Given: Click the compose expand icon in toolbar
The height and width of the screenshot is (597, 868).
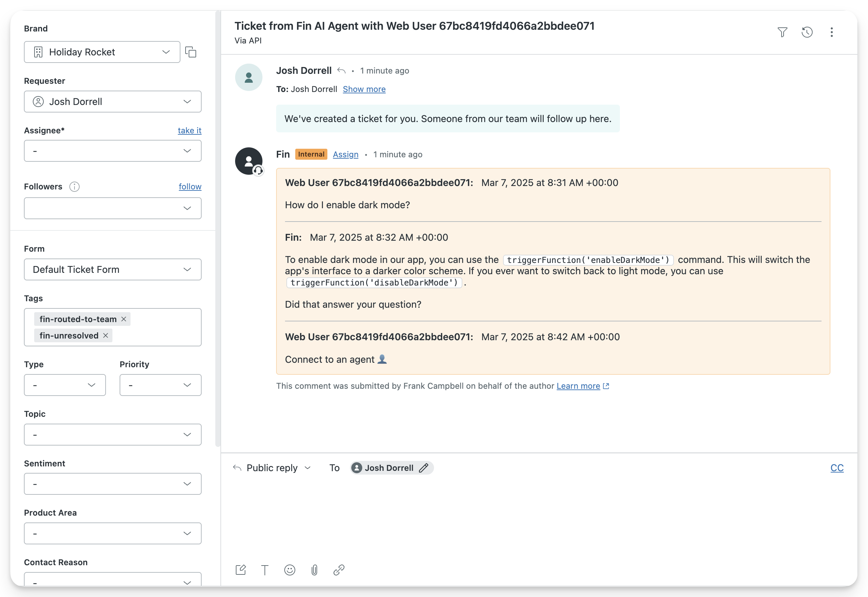Looking at the screenshot, I should coord(241,570).
